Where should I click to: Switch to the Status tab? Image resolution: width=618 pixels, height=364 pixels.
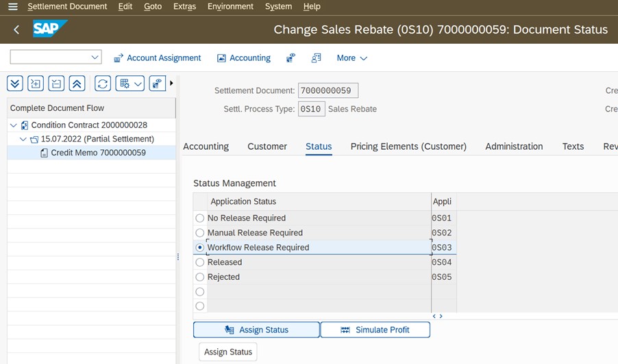pos(319,146)
